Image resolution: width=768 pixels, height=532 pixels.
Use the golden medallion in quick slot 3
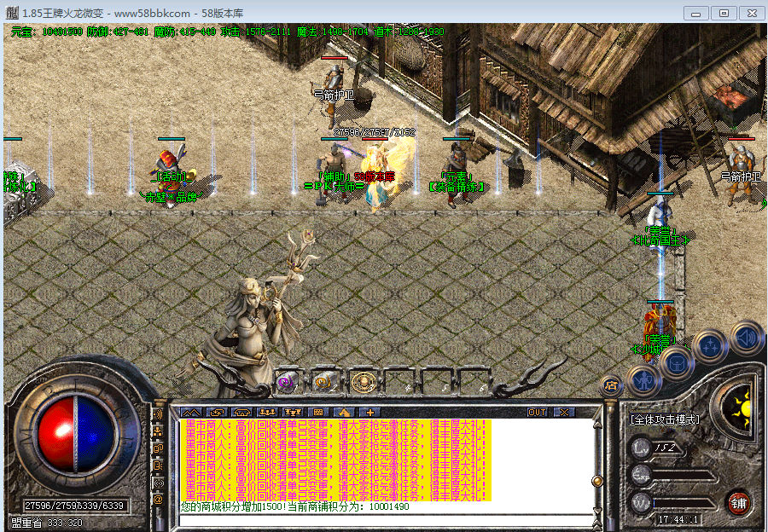[363, 382]
